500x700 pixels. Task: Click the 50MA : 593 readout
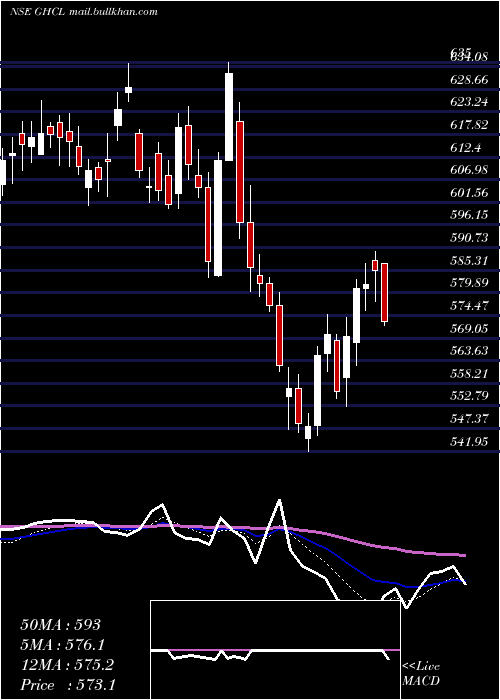click(x=61, y=625)
